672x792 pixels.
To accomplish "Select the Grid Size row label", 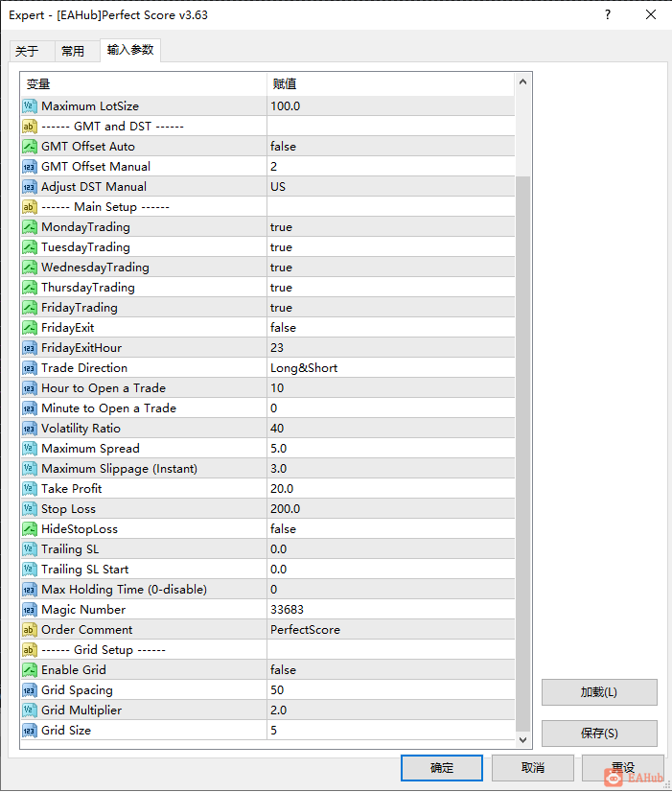I will click(x=66, y=731).
